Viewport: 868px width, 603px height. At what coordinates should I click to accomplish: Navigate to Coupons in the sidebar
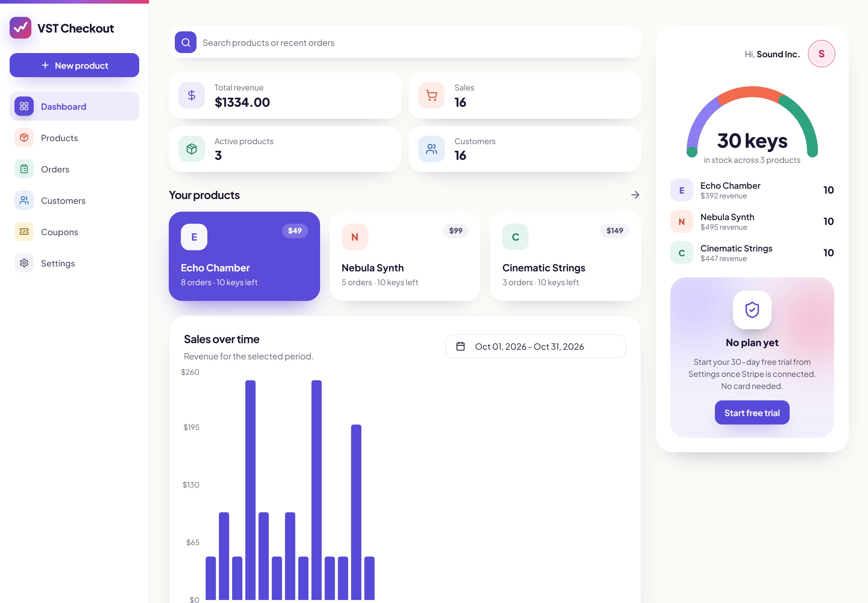(74, 232)
